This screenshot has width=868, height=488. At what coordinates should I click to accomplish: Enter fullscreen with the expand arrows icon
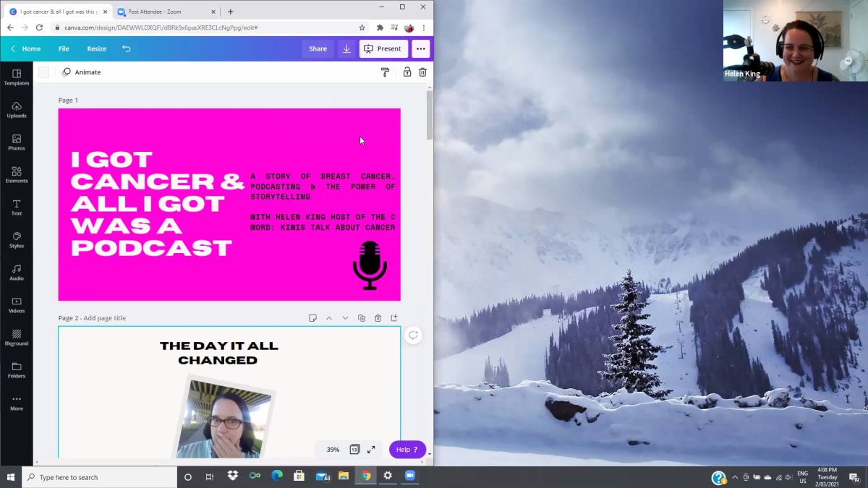coord(371,449)
